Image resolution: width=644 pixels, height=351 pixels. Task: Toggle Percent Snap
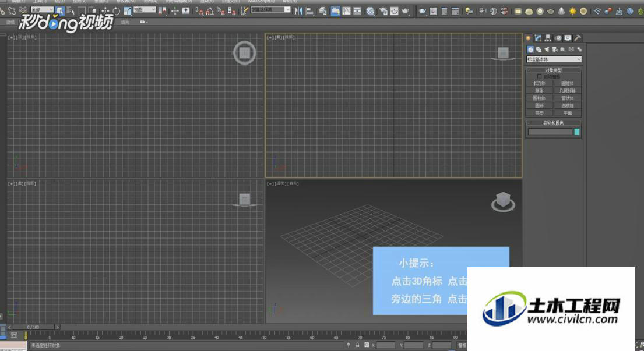click(220, 12)
